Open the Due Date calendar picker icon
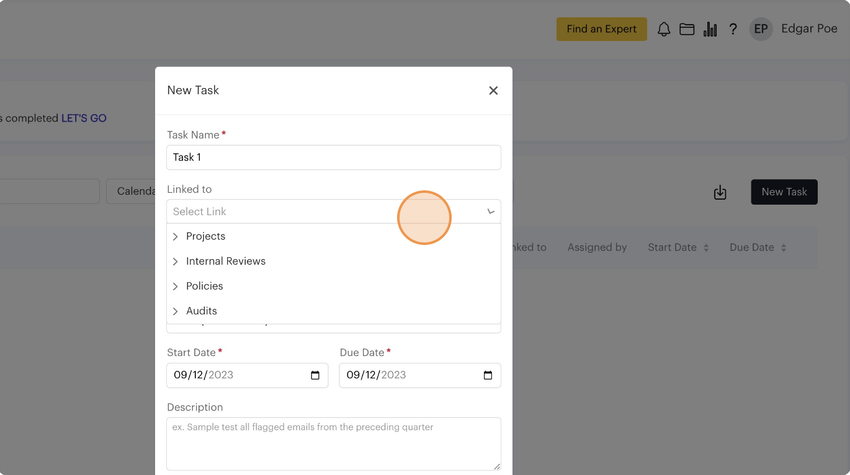Viewport: 850px width, 475px height. click(x=488, y=375)
